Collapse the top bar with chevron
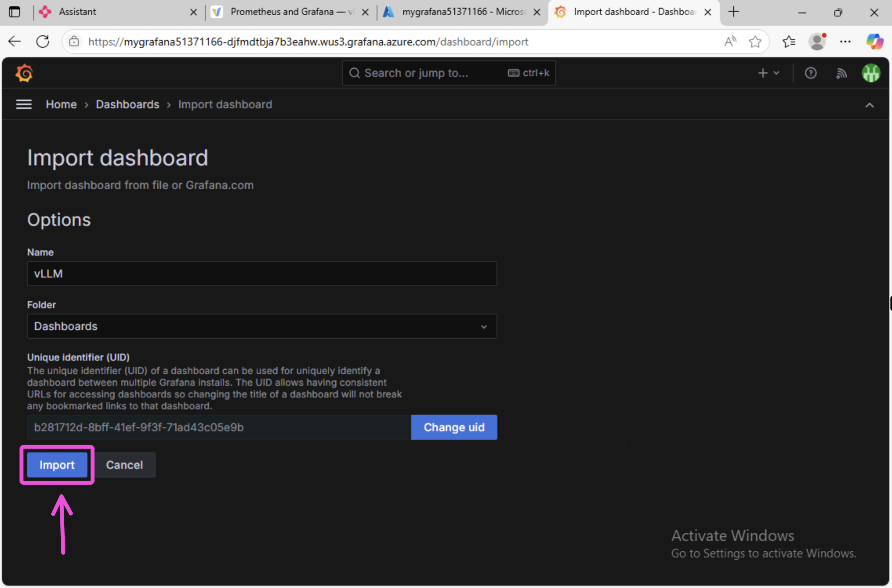Screen dimensions: 892x588 click(x=869, y=105)
